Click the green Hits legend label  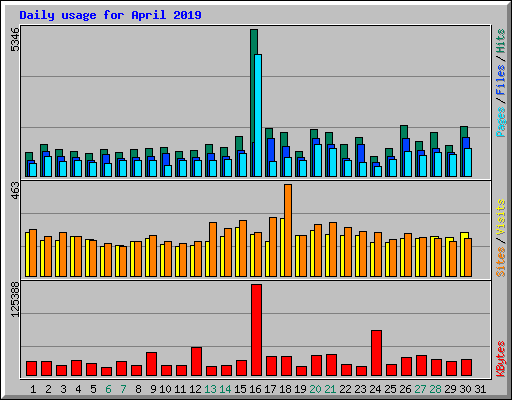pos(500,41)
